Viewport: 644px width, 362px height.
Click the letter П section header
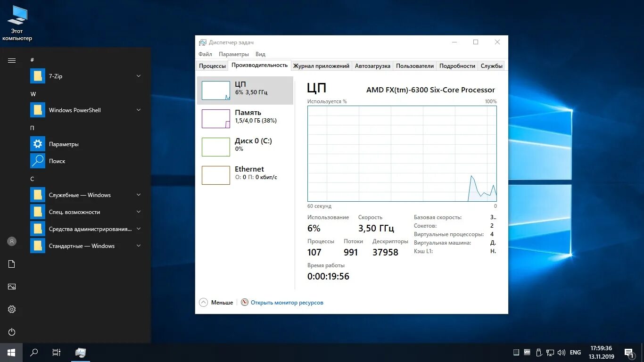point(33,128)
